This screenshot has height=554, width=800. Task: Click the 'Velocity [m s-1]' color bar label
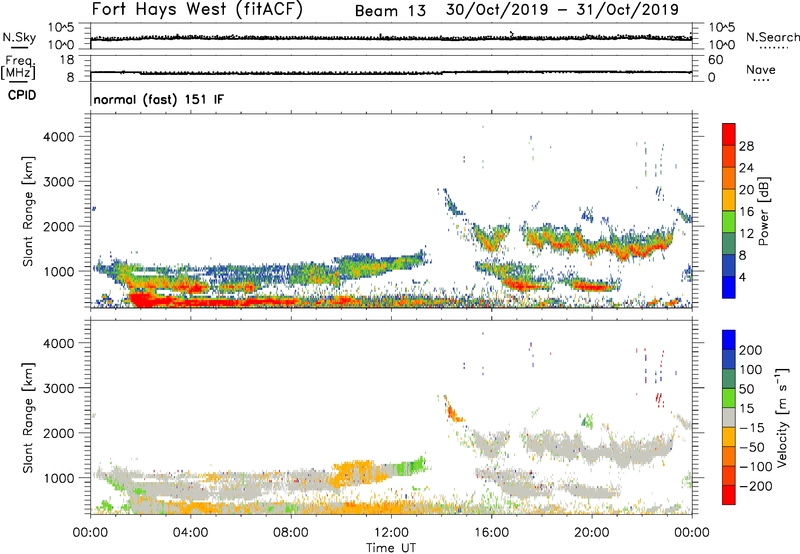pos(782,417)
